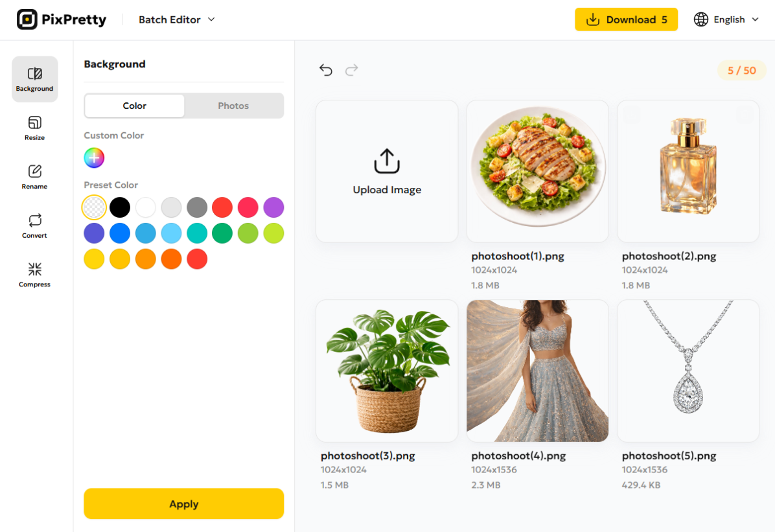Expand the Batch Editor dropdown
The image size is (775, 532).
(176, 20)
